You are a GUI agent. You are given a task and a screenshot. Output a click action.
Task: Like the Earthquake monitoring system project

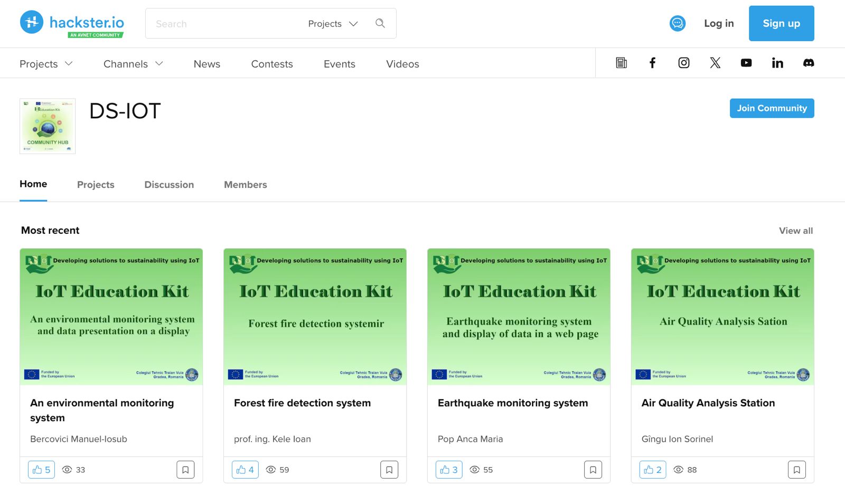point(449,470)
